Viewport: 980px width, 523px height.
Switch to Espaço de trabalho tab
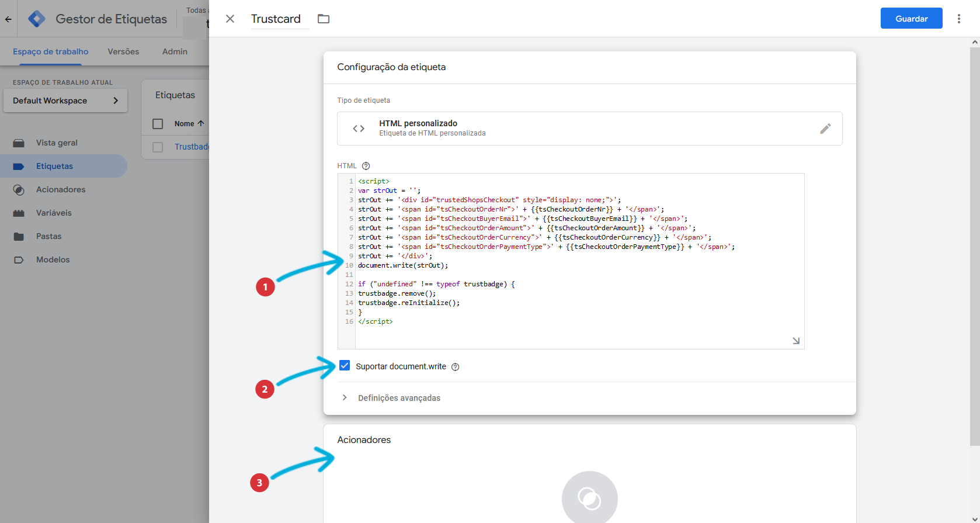[51, 51]
